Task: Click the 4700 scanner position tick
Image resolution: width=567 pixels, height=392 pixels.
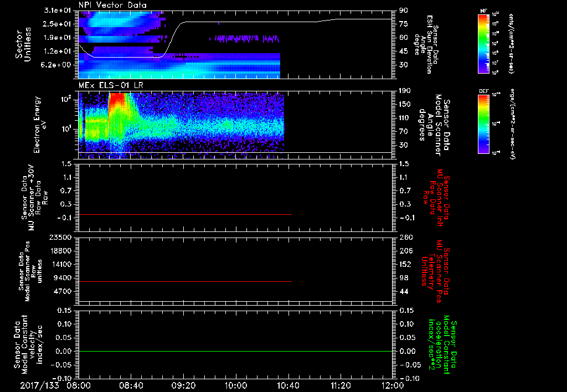Action: [x=62, y=291]
